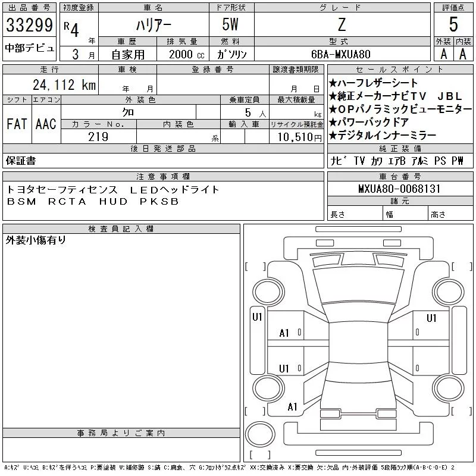Click the transmission field FAT

[x=17, y=124]
